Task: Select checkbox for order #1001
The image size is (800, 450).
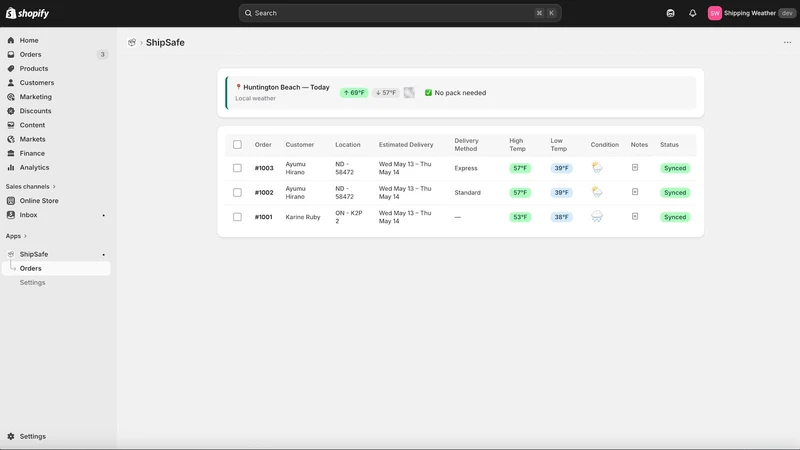Action: point(237,217)
